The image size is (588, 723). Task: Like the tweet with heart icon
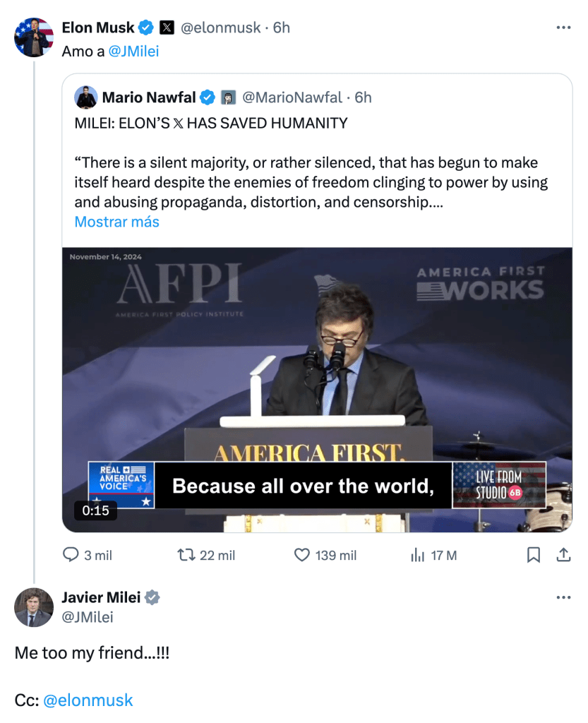[302, 555]
